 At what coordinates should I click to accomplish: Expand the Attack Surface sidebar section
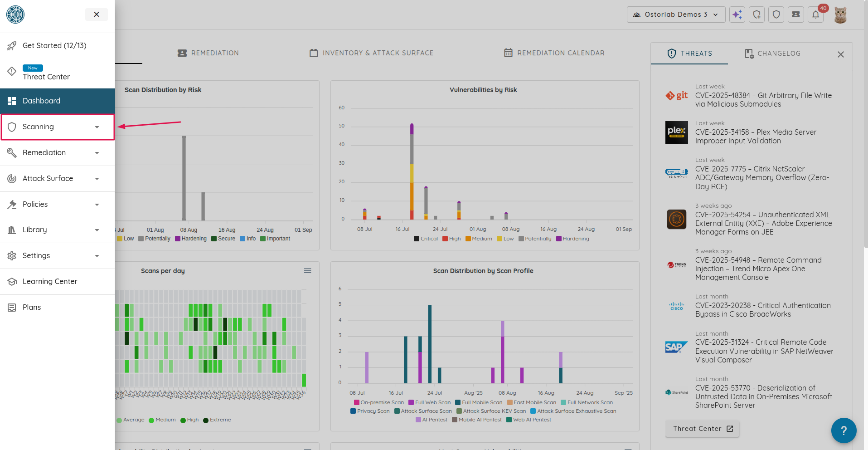coord(57,179)
